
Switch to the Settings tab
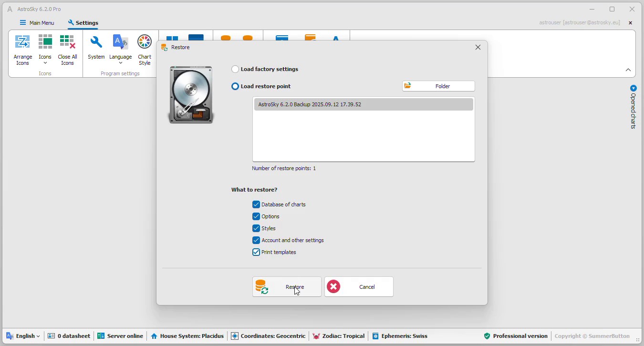point(83,22)
